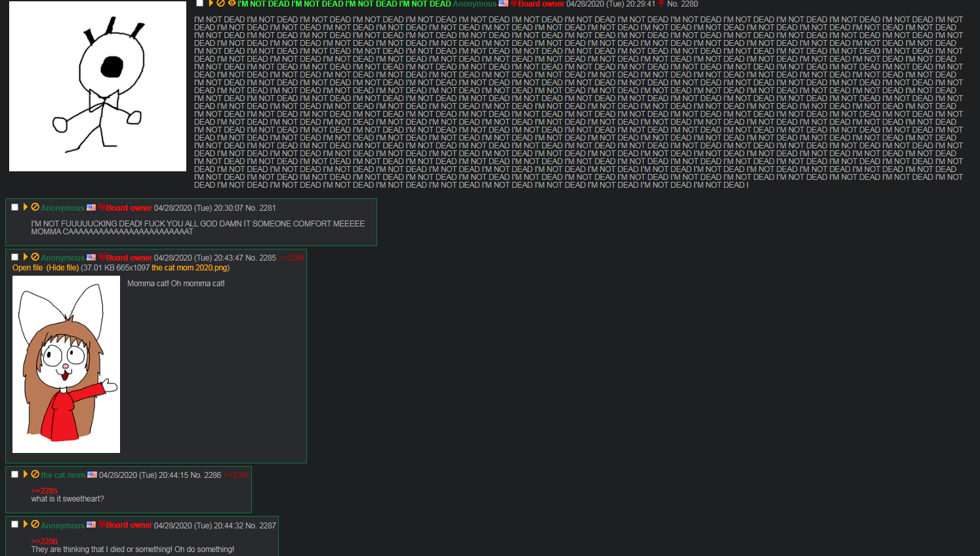Expand the post menu arrow on post 2287
Image resolution: width=980 pixels, height=556 pixels.
tap(26, 524)
